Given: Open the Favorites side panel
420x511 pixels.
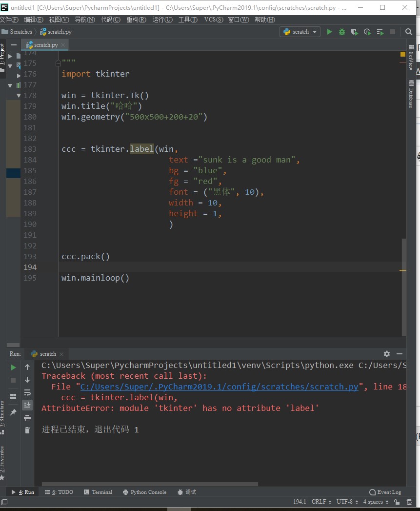Looking at the screenshot, I should (2, 463).
